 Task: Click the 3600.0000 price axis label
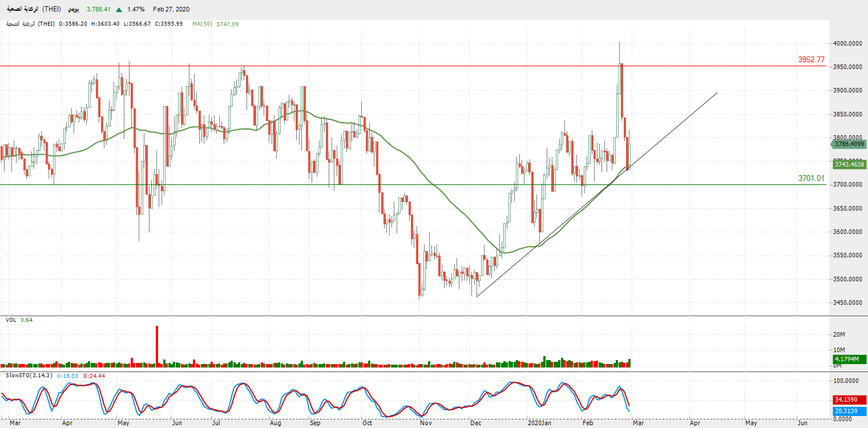coord(847,232)
